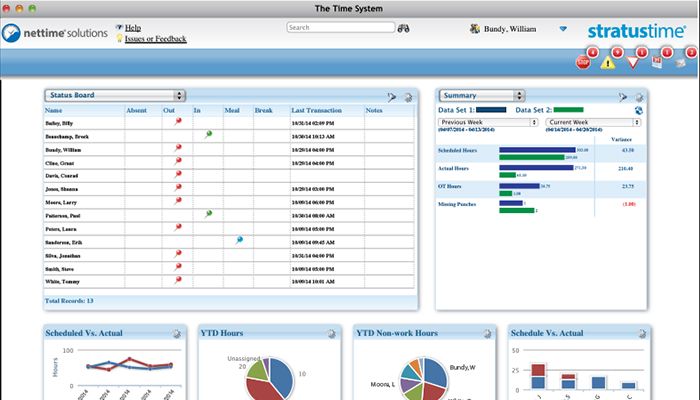700x400 pixels.
Task: Click the nettime solutions clock logo
Action: click(11, 33)
